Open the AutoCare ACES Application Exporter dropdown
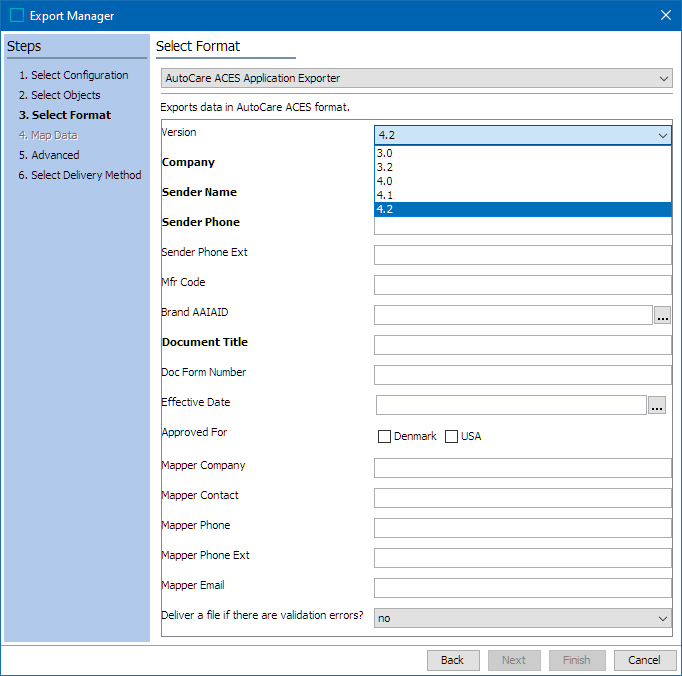Viewport: 682px width, 676px height. 417,78
